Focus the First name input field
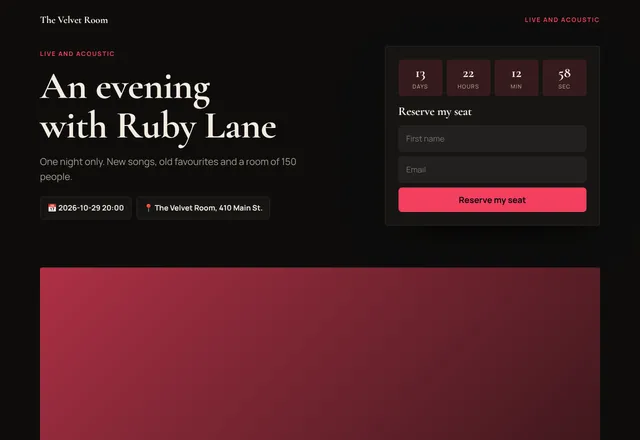 click(492, 139)
